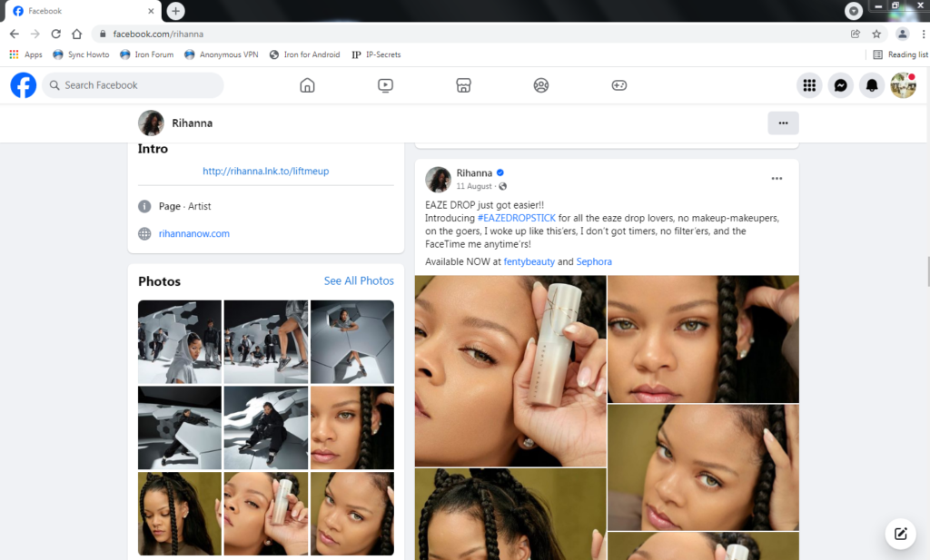
Task: Open the Rihanna page more options button
Action: click(783, 123)
